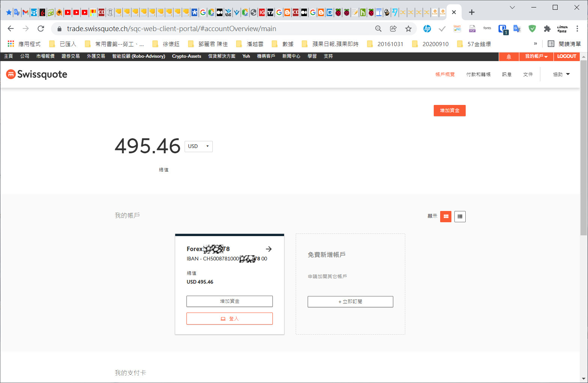Click the IBAN number line

click(227, 259)
